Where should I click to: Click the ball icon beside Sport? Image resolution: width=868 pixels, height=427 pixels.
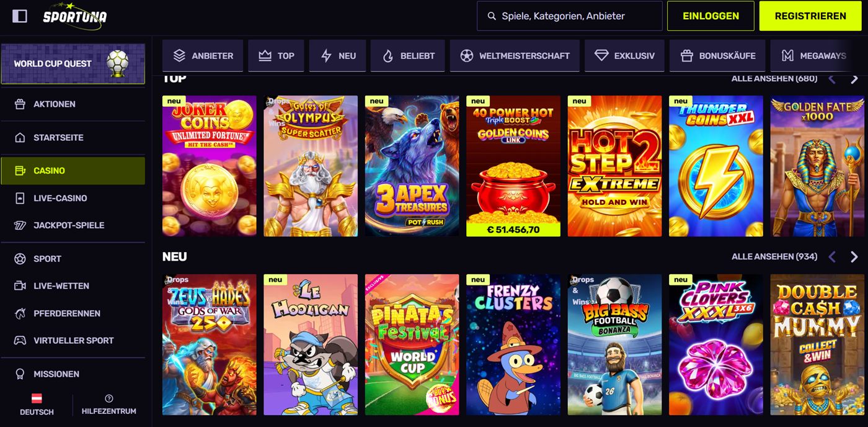(x=20, y=259)
